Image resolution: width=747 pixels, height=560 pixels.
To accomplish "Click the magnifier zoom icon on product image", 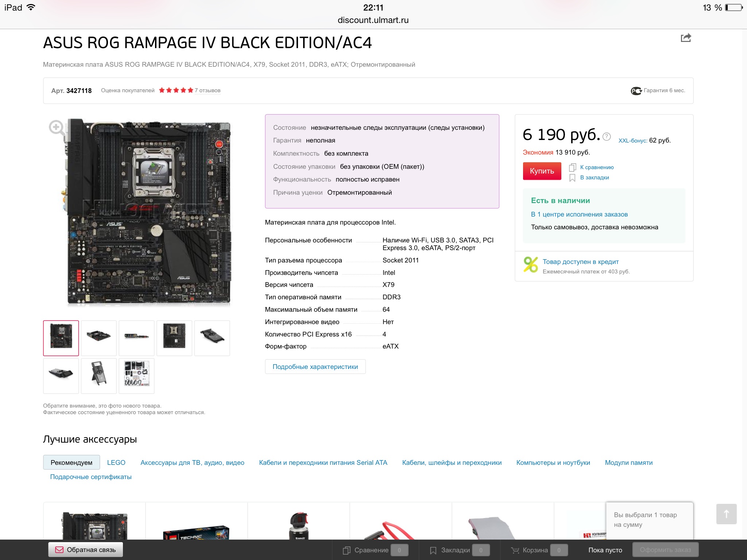I will [57, 128].
